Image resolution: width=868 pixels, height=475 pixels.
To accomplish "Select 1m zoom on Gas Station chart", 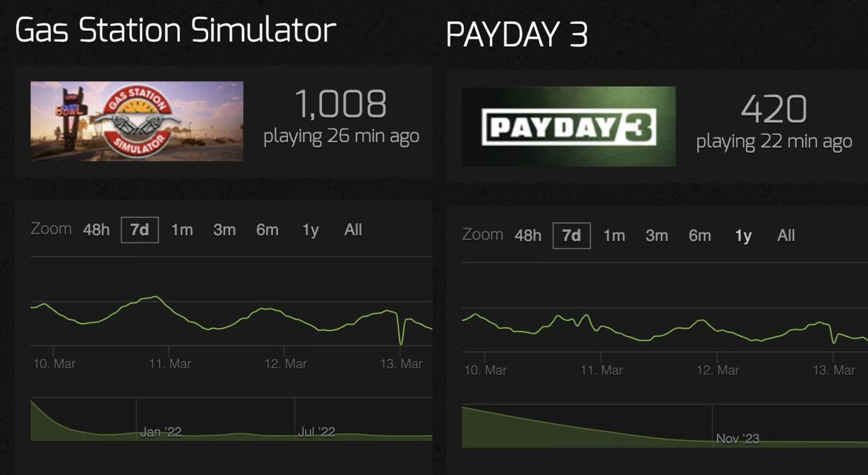I will 182,230.
